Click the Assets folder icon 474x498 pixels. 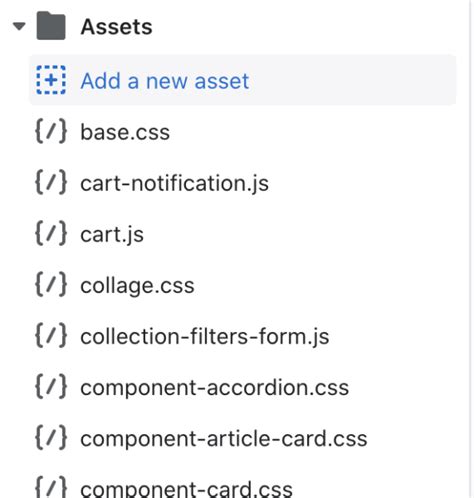[x=51, y=26]
